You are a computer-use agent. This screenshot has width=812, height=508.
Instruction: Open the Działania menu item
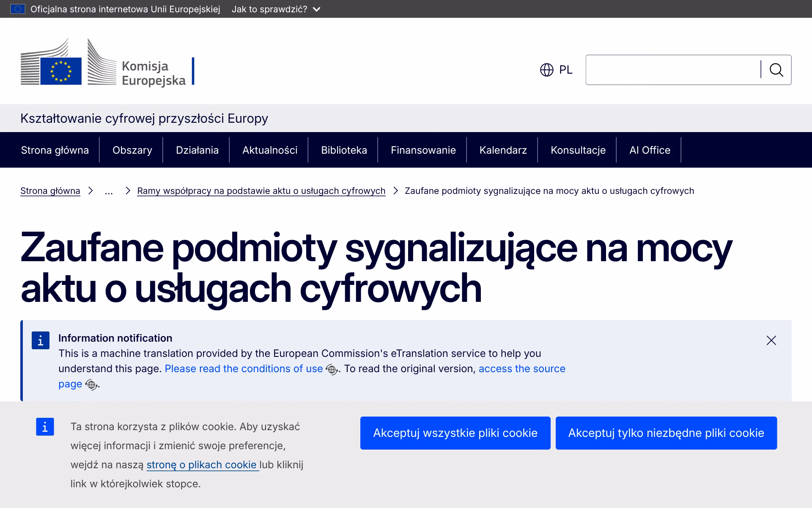coord(197,150)
